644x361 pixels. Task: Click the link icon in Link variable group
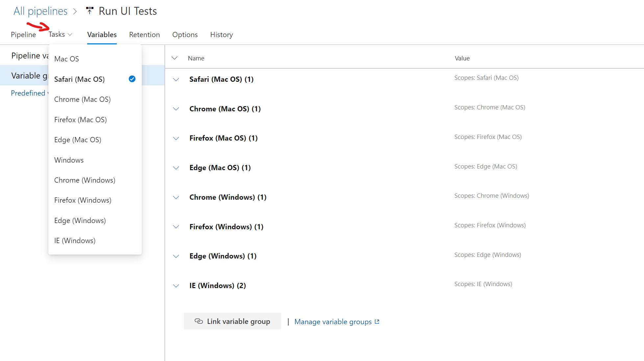[199, 321]
